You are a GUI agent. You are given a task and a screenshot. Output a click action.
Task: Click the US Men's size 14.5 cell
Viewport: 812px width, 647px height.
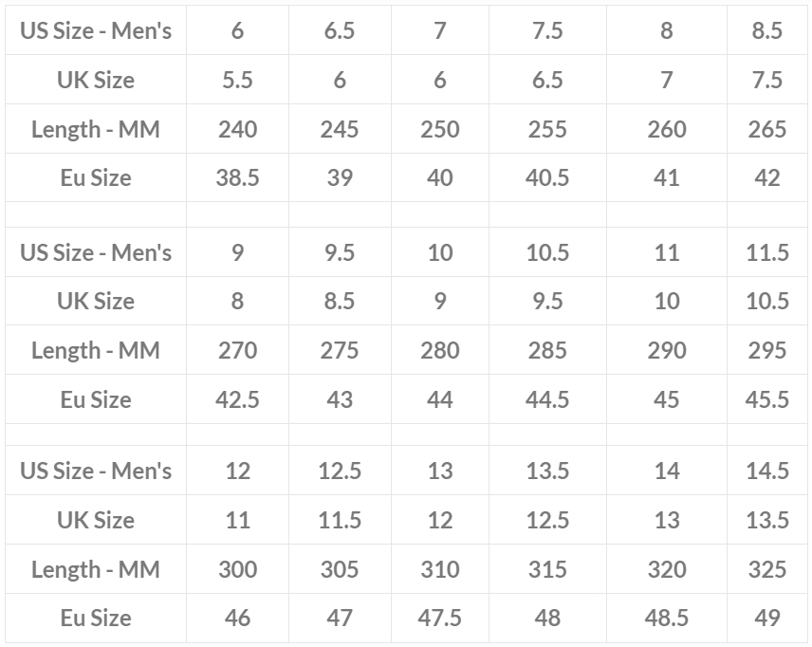(766, 471)
